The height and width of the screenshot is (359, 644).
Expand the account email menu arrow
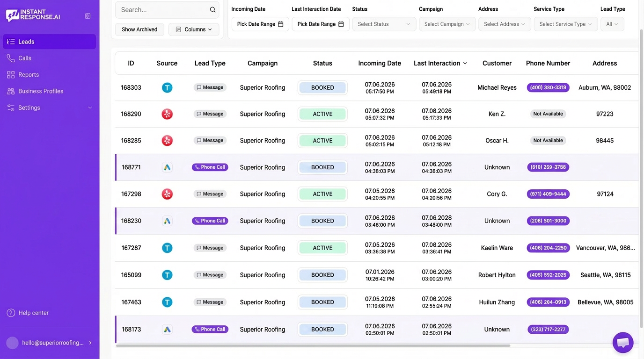coord(90,343)
